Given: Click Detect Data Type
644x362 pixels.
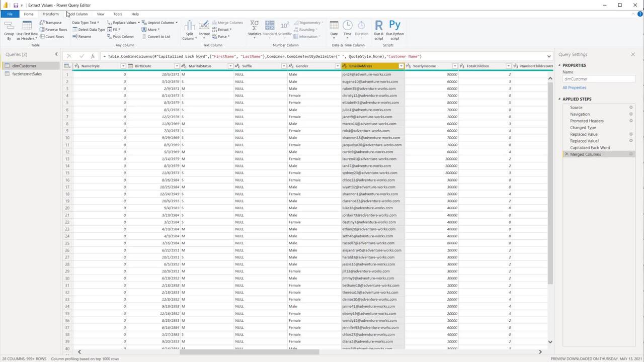Looking at the screenshot, I should tap(89, 30).
